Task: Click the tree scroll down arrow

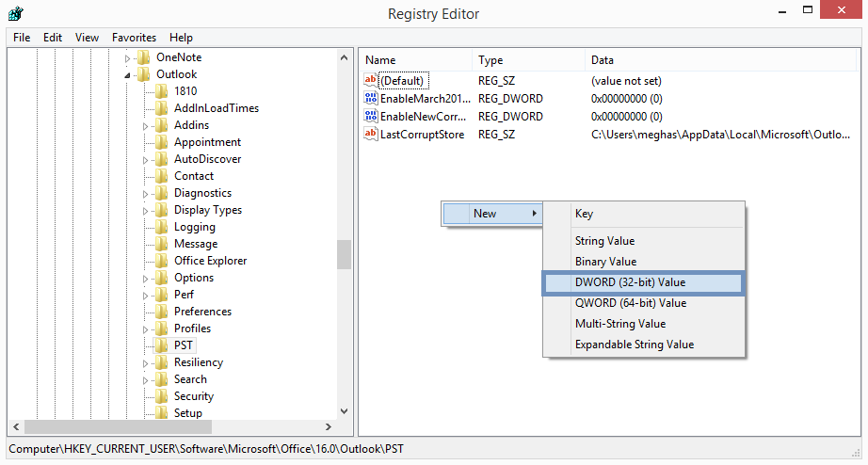Action: pos(344,411)
